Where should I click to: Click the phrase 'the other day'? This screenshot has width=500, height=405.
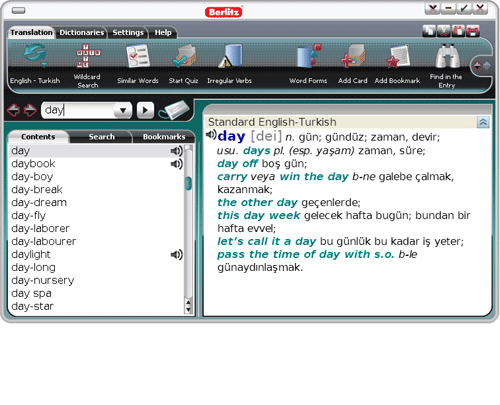pyautogui.click(x=257, y=203)
